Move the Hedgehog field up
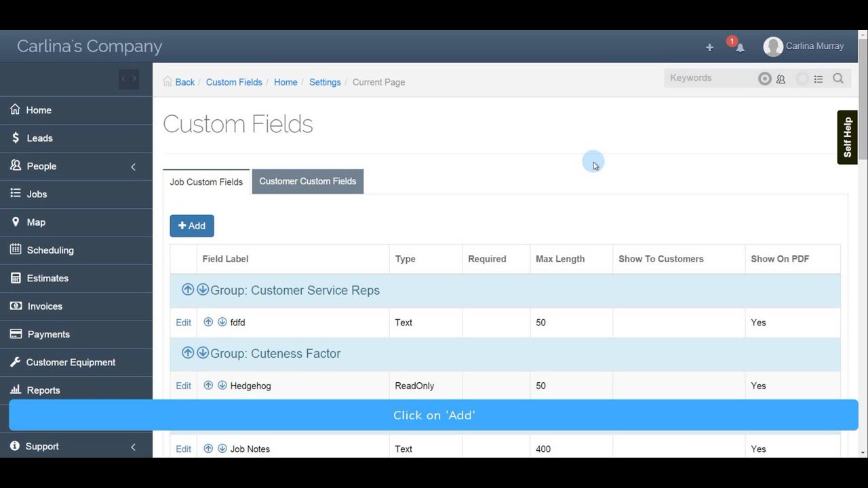Screen dimensions: 868x488 click(208, 385)
